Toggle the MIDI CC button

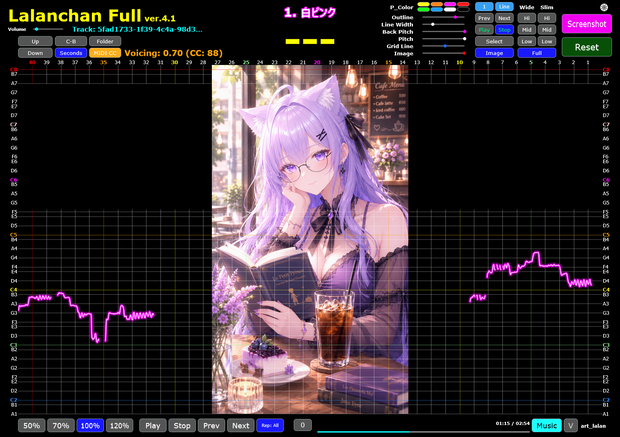click(x=105, y=53)
